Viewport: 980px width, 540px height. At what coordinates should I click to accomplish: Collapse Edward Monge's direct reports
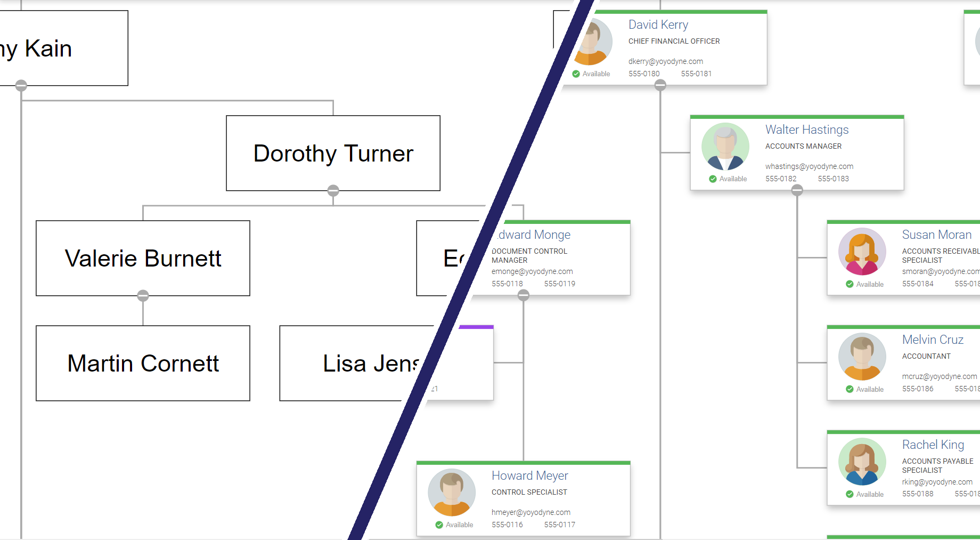(524, 295)
